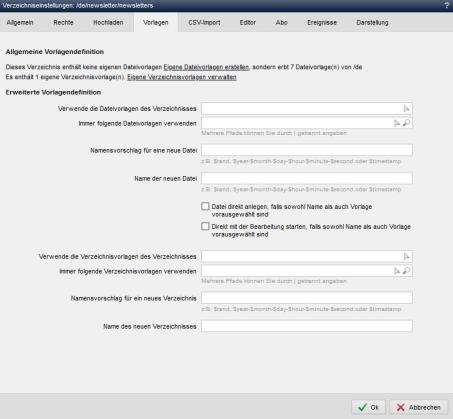Confirm with the Ok button
Screen dimensions: 453x419
point(368,407)
